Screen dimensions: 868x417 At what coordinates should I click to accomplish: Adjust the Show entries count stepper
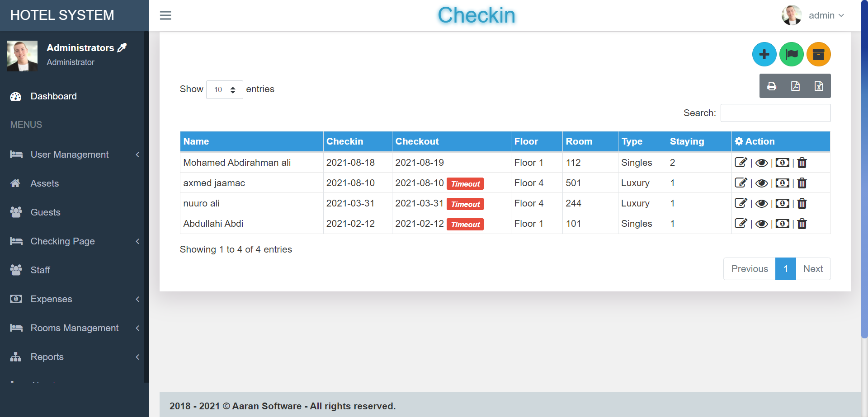point(234,89)
